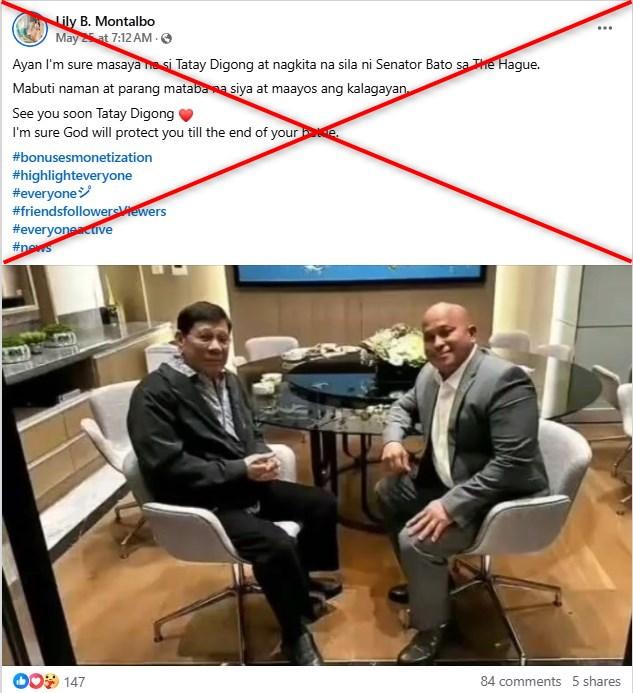Click the public globe audience icon
Viewport: 633px width, 693px height.
coord(167,39)
